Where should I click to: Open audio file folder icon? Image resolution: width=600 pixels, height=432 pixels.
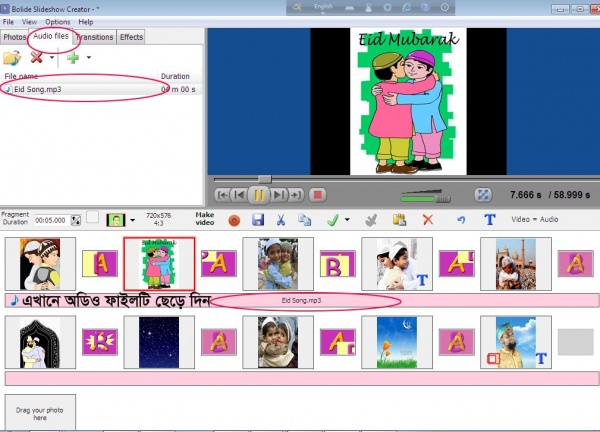pos(12,58)
